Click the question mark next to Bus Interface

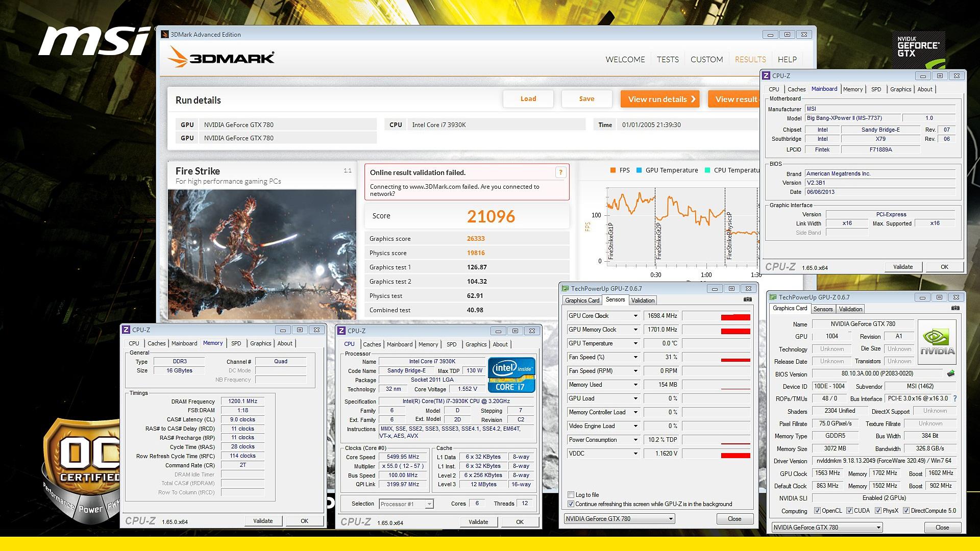pyautogui.click(x=954, y=398)
